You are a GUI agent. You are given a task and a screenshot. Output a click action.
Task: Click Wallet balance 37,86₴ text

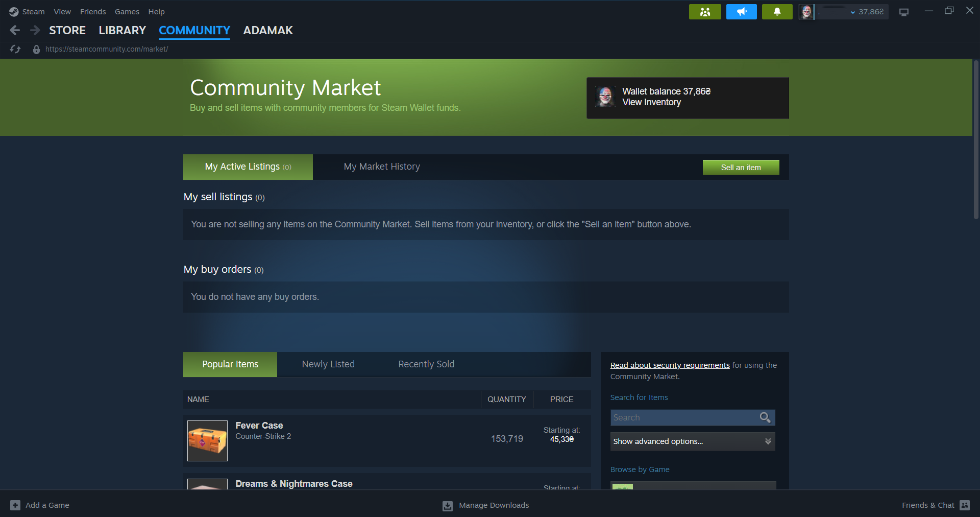point(666,91)
